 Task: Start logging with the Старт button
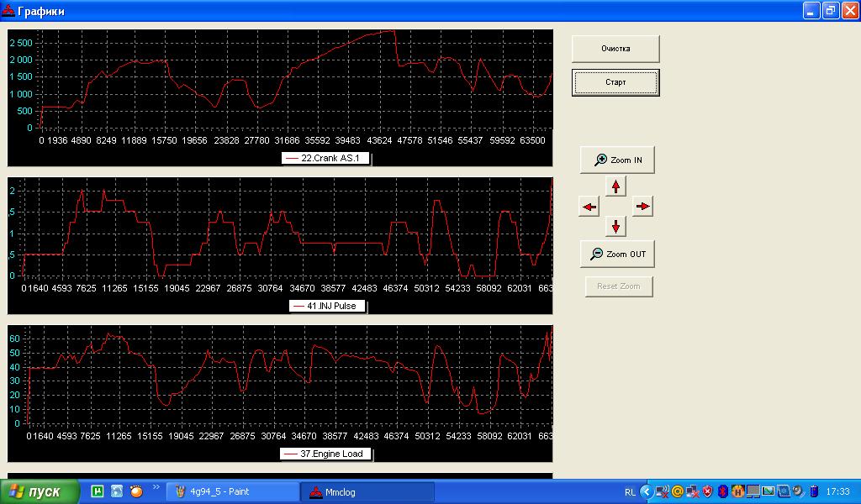(615, 82)
